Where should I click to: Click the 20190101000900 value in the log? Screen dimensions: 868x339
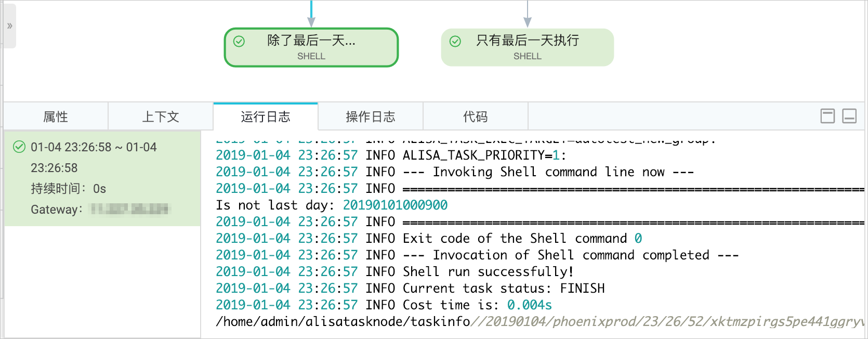click(395, 205)
